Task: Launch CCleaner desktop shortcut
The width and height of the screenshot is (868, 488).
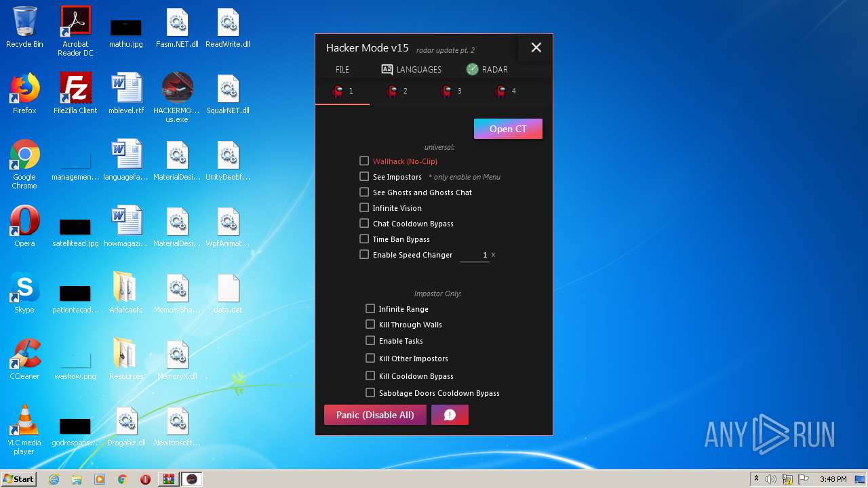Action: pyautogui.click(x=24, y=359)
